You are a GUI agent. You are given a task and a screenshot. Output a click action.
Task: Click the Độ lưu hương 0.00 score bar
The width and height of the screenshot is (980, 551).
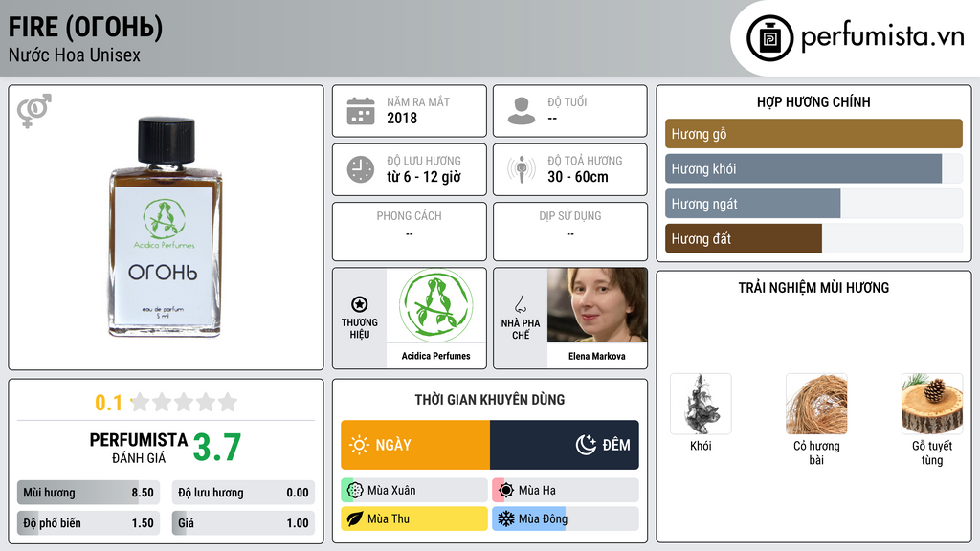243,493
